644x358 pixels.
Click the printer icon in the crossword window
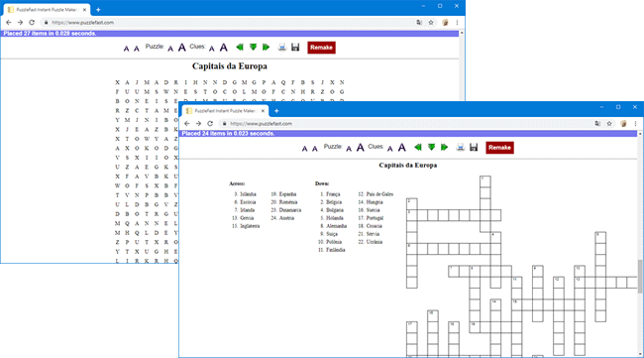(461, 147)
